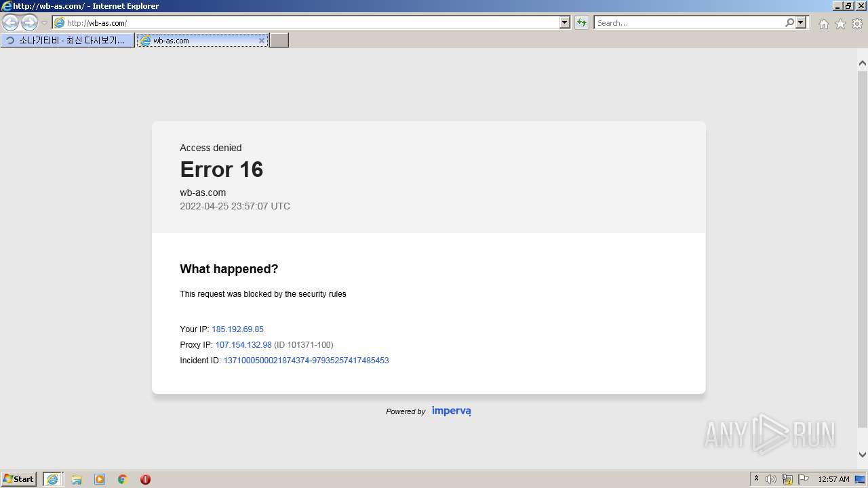
Task: Click the Internet Explorer title bar icon
Action: tap(7, 6)
